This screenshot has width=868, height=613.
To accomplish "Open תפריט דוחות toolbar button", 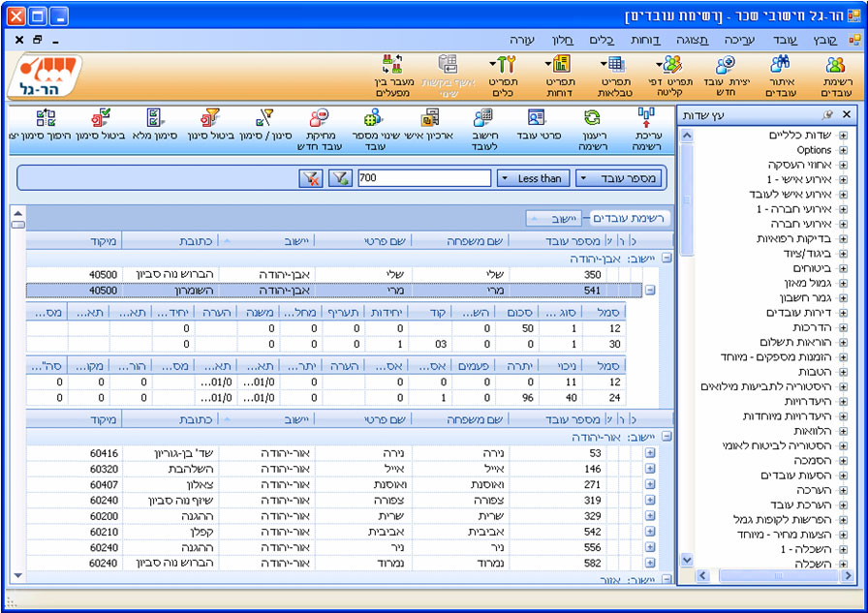I will point(560,76).
